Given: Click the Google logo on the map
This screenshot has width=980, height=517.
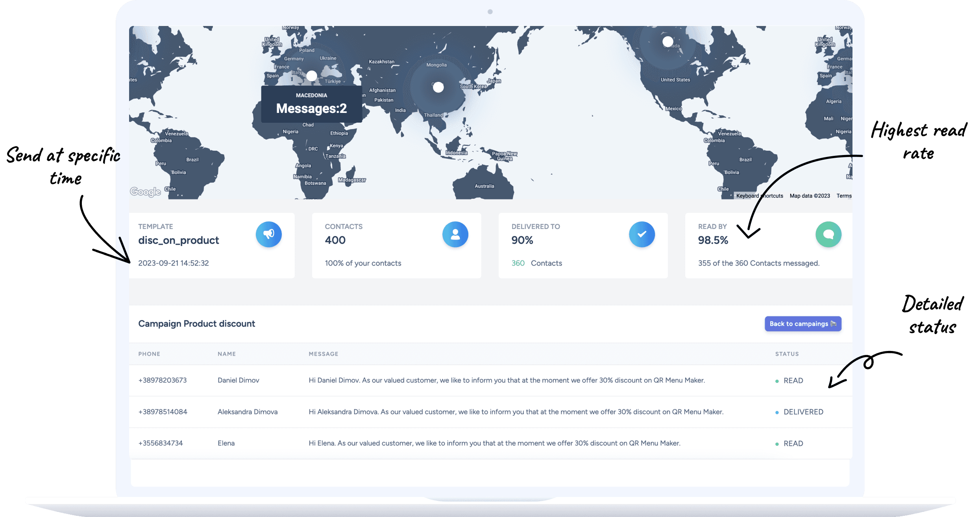Looking at the screenshot, I should [x=145, y=192].
